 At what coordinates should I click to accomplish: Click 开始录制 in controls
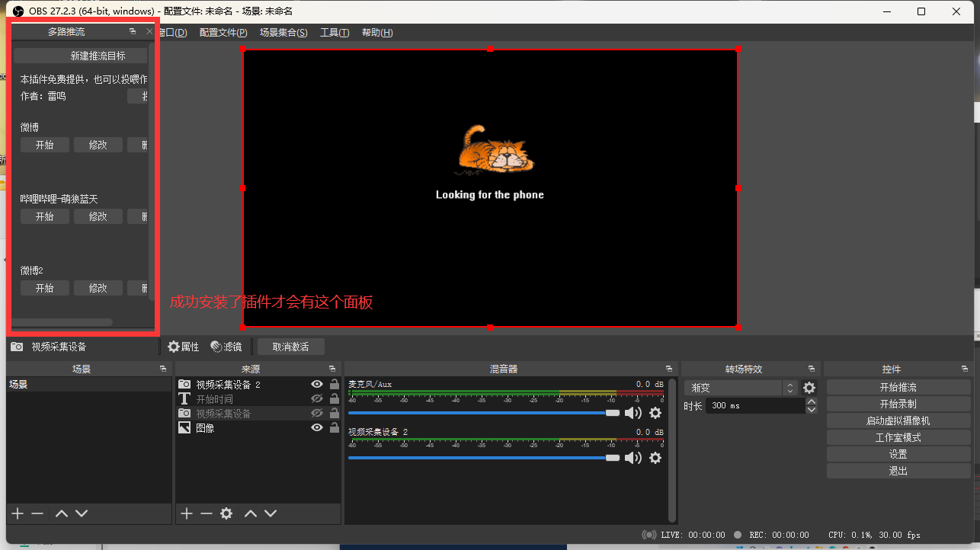coord(898,405)
